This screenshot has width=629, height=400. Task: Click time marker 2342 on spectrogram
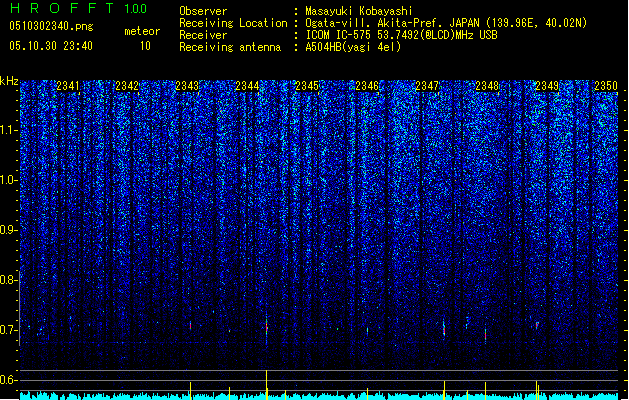pos(127,86)
